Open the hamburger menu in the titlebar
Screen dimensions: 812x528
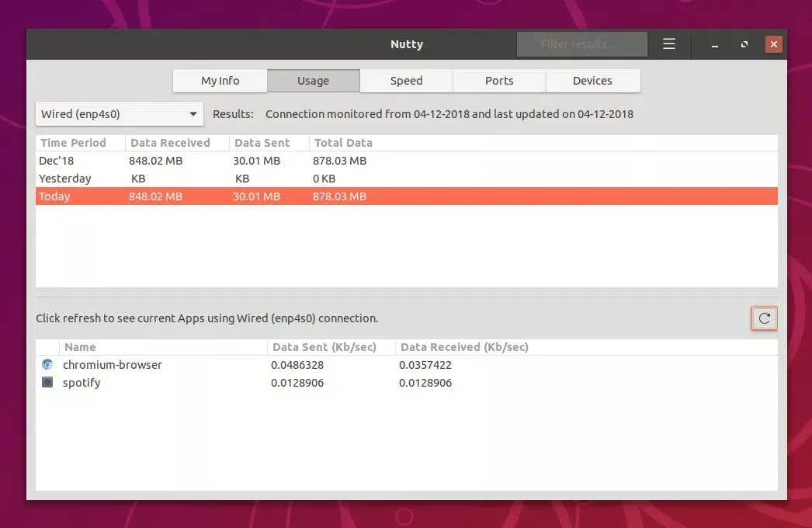pos(669,44)
